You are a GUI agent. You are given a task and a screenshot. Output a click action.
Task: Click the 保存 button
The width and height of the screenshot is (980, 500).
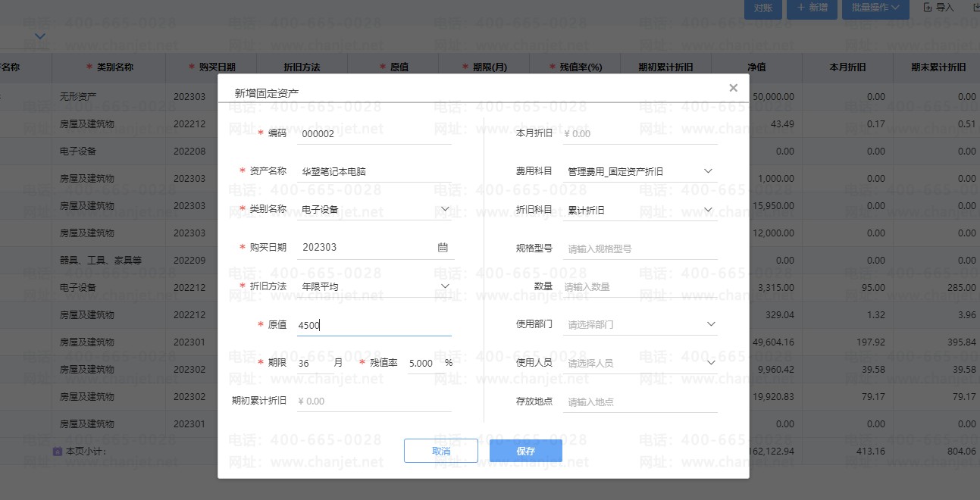525,451
